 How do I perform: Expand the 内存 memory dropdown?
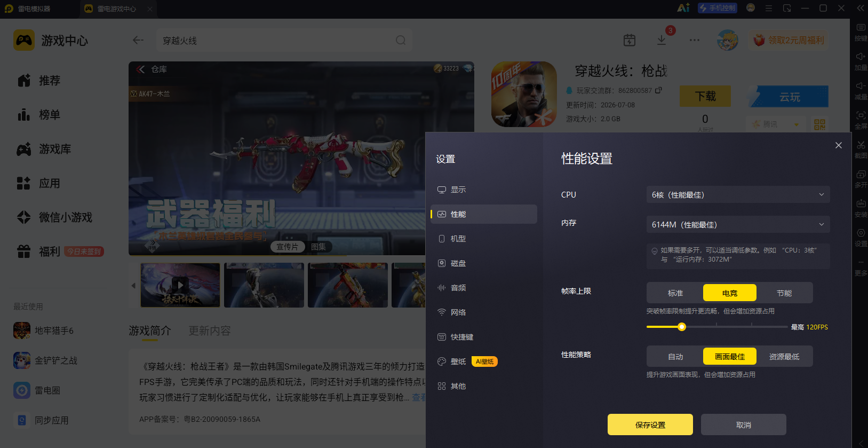tap(738, 224)
